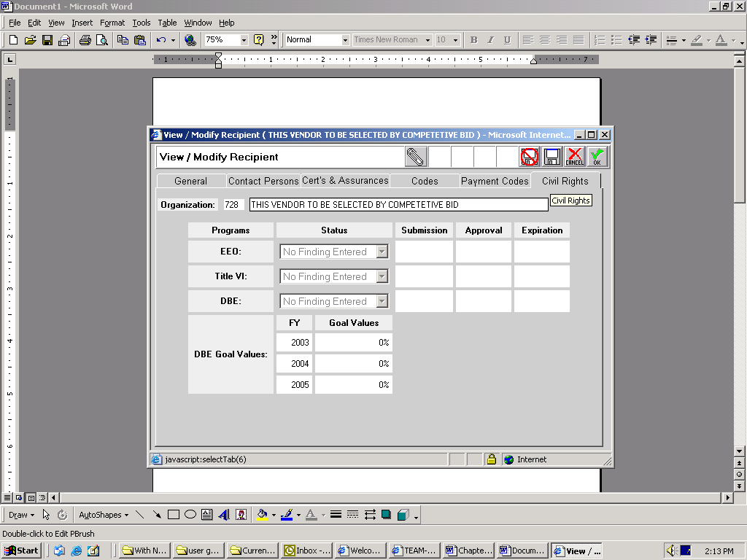This screenshot has height=560, width=747.
Task: Click the crossed-out no-save icon
Action: click(530, 157)
